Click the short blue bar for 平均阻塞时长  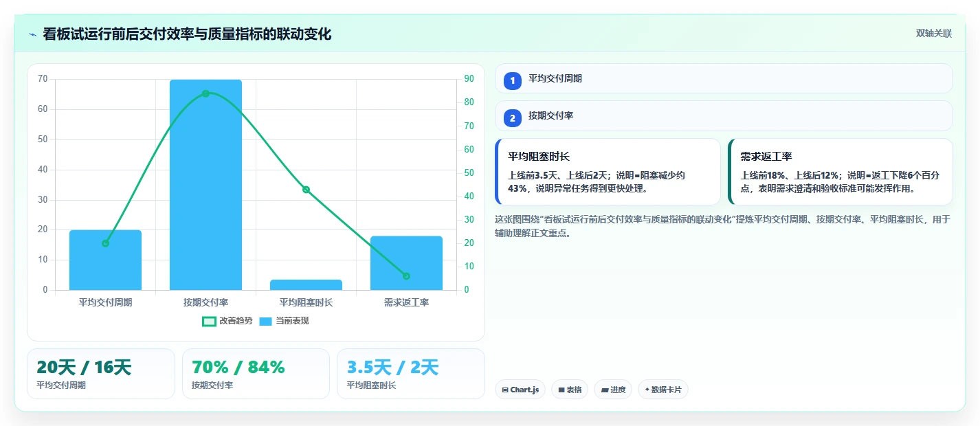point(306,284)
